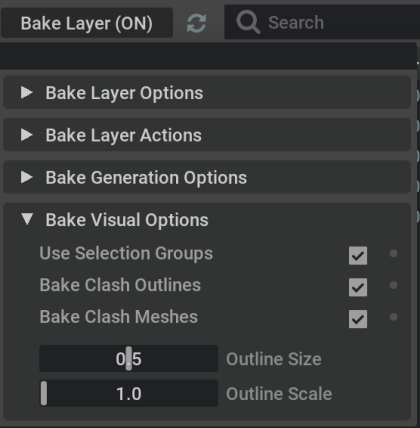Toggle the Bake Clash Meshes checkbox
This screenshot has height=428, width=420.
[358, 319]
